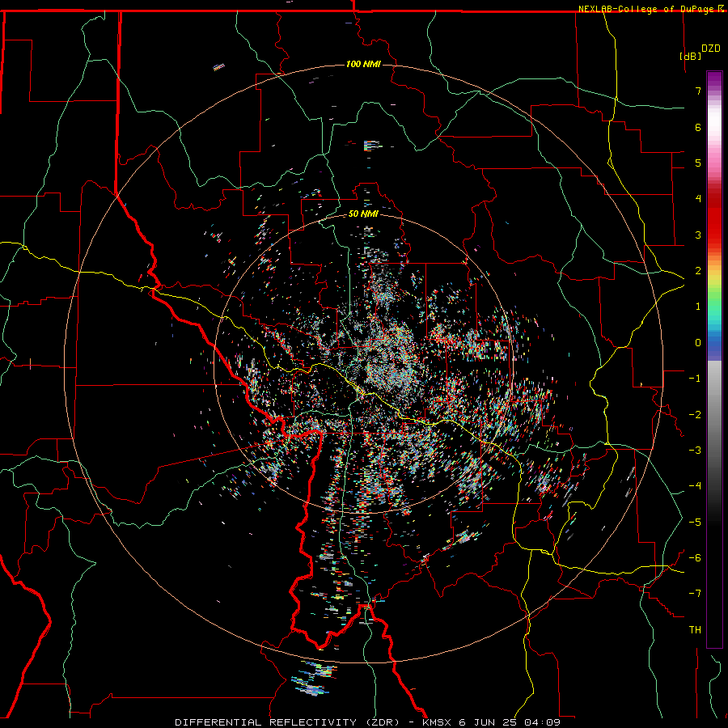Click the 3 value on color scale
Viewport: 728px width, 728px height.
point(698,235)
